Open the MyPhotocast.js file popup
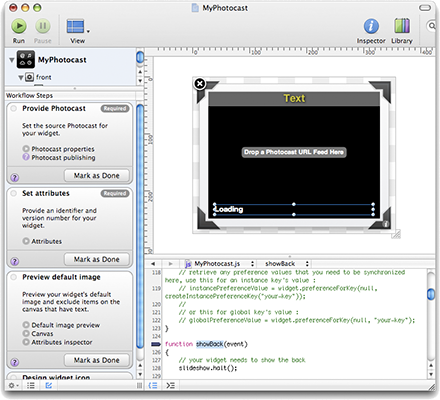The image size is (440, 400). click(x=220, y=264)
